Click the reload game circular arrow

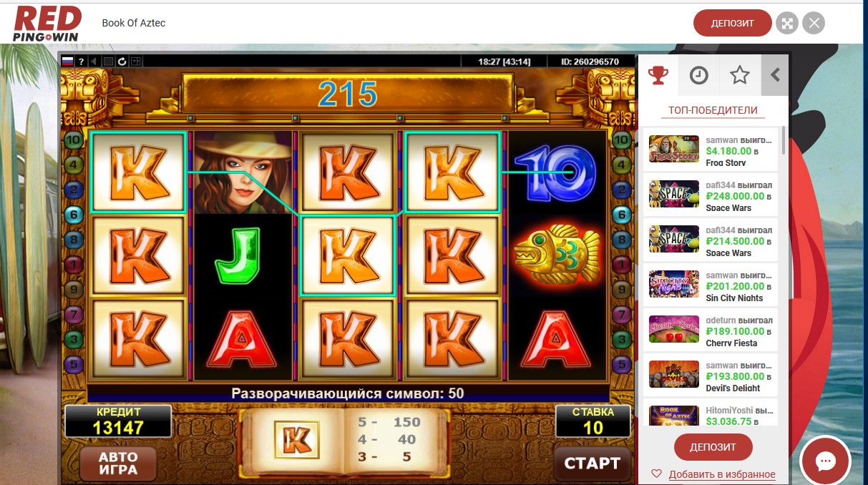pyautogui.click(x=122, y=62)
